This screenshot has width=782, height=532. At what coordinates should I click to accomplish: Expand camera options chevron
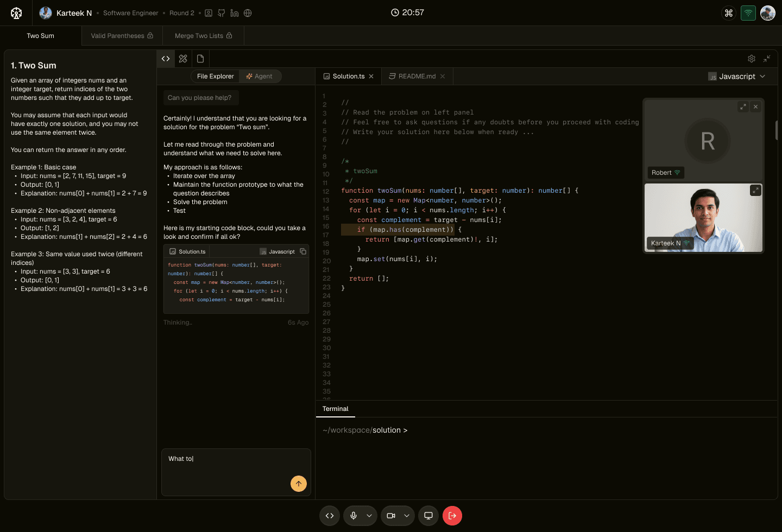click(407, 516)
